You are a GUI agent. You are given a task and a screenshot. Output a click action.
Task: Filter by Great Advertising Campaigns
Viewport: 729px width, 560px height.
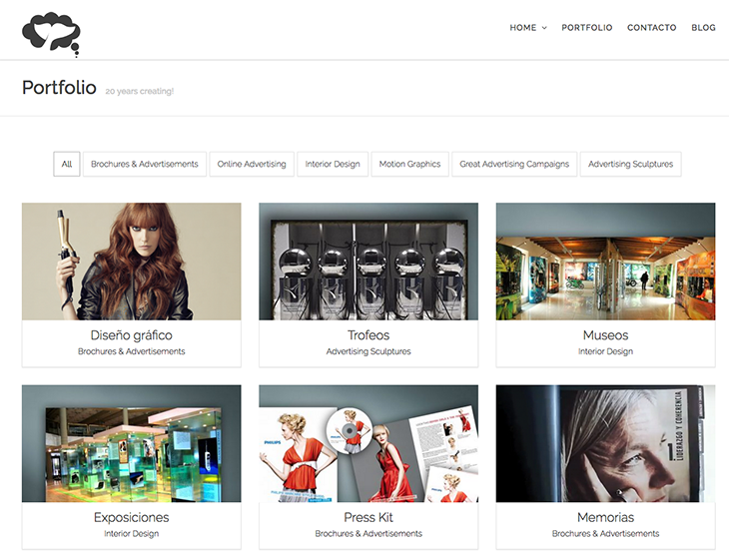point(514,164)
